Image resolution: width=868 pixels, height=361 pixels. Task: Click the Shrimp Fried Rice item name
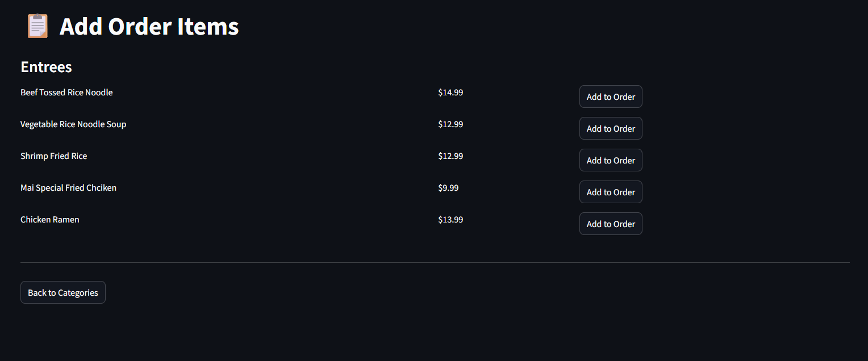[54, 156]
